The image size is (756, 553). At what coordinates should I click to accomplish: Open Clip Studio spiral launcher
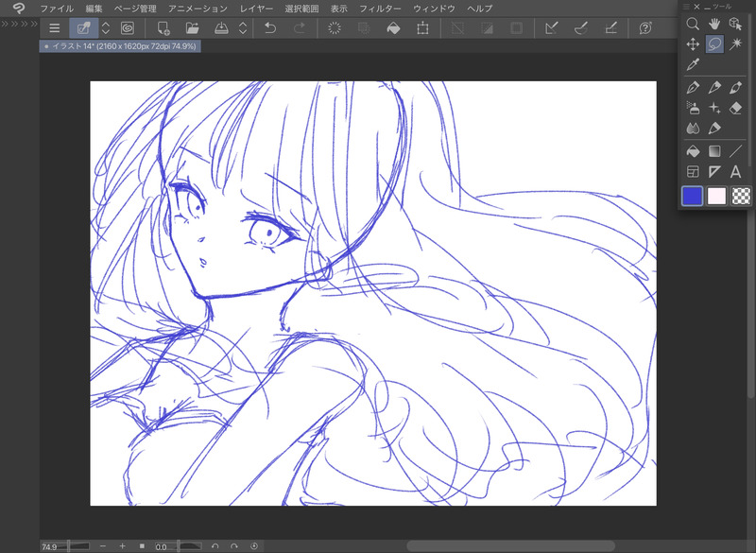coord(128,28)
